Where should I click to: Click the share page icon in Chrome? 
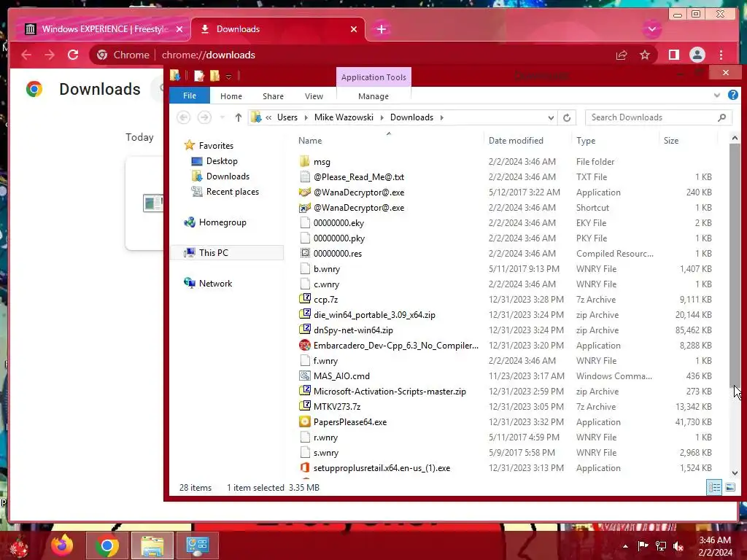click(622, 55)
